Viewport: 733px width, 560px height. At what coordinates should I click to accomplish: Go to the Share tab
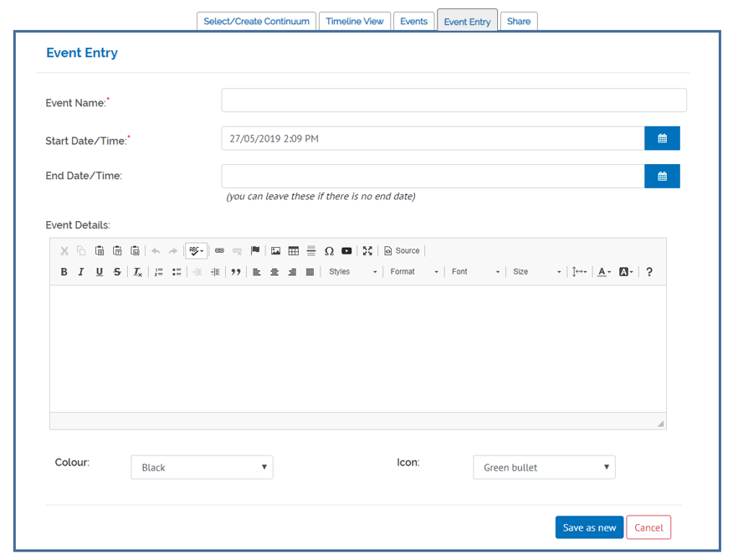click(x=518, y=22)
